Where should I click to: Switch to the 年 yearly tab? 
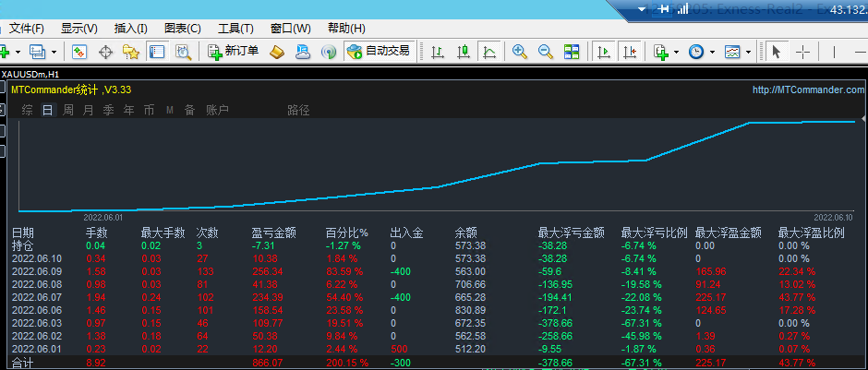tap(129, 110)
